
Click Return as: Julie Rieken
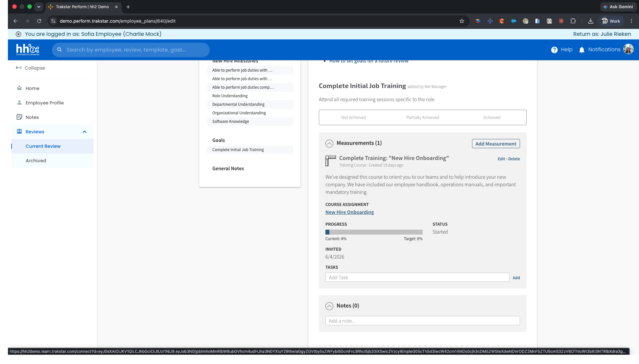click(x=602, y=34)
